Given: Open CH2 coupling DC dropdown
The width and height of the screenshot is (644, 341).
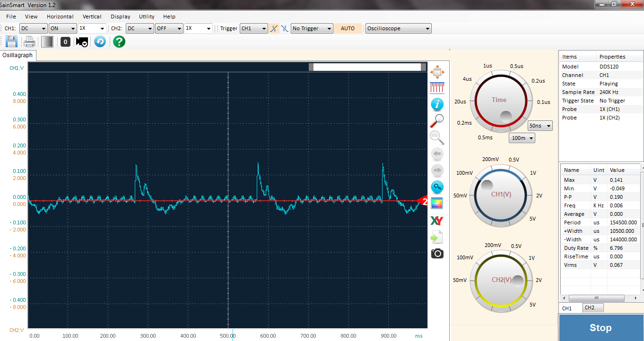Looking at the screenshot, I should pos(139,28).
